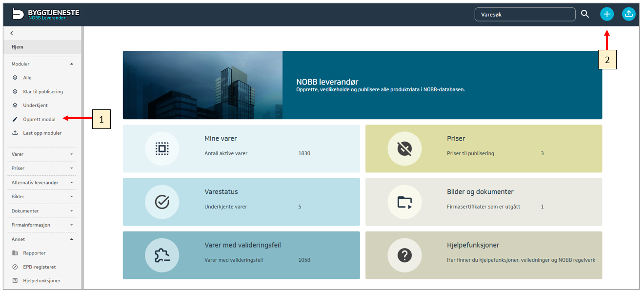Open the EPD-registeret link
Screen dimensions: 644x293
tap(39, 267)
